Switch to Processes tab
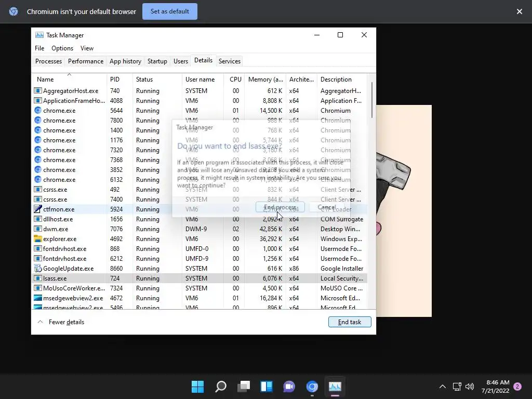The width and height of the screenshot is (532, 399). coord(48,61)
